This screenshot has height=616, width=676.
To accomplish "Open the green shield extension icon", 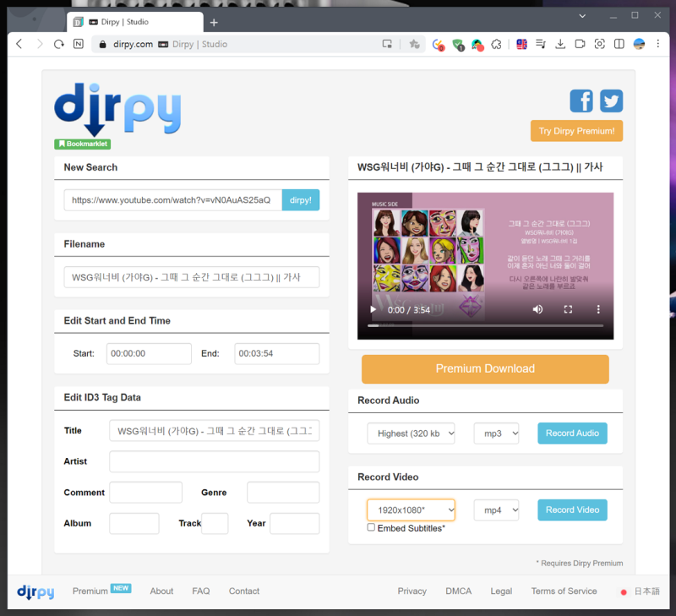I will tap(458, 45).
